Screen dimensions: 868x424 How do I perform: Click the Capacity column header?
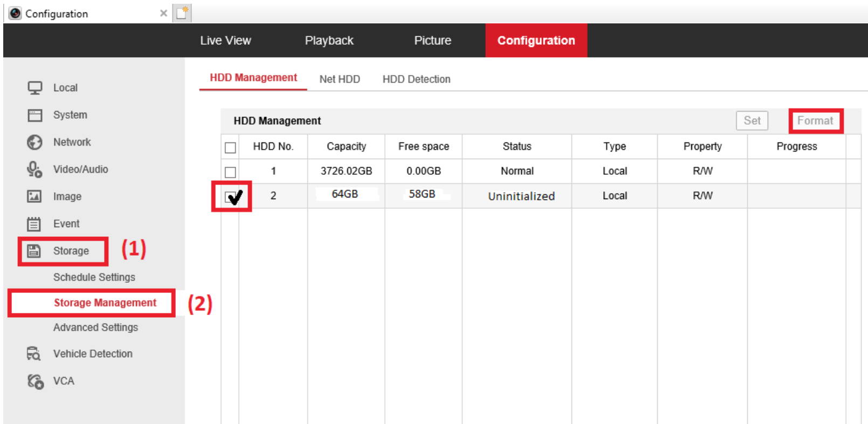coord(346,146)
